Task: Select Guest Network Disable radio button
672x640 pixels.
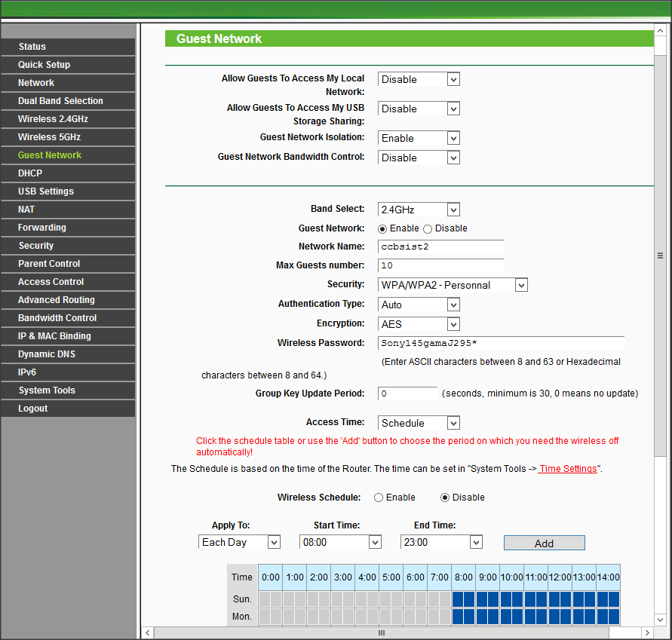Action: pyautogui.click(x=428, y=228)
